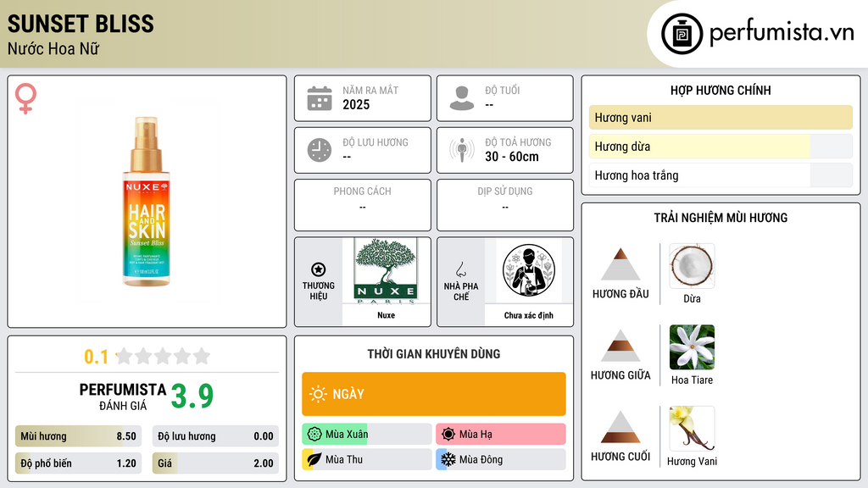Viewport: 868px width, 488px height.
Task: Open the Hoa Tiare flower note image
Action: 692,347
